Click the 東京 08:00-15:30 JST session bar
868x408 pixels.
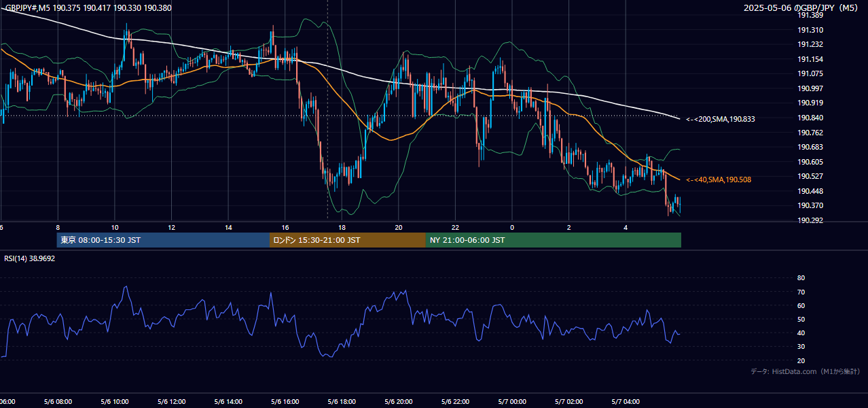[163, 240]
